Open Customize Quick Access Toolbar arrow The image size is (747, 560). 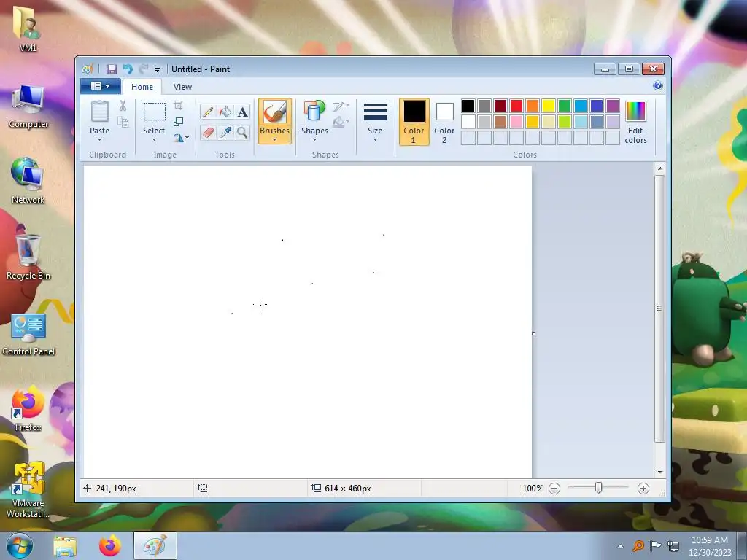pyautogui.click(x=158, y=69)
